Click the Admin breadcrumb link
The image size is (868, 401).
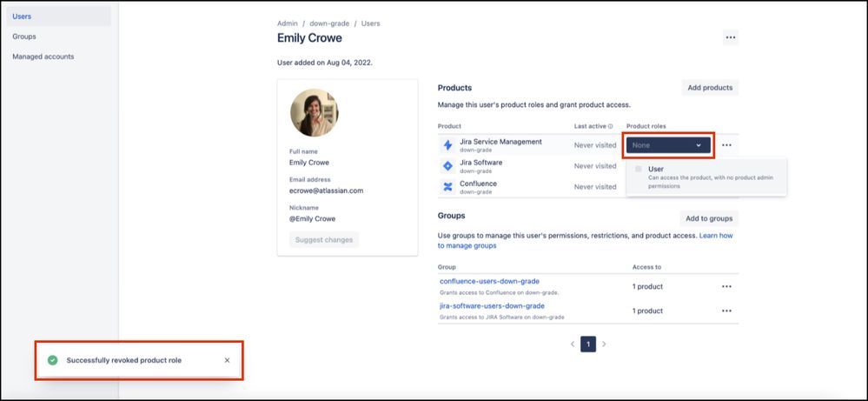coord(288,23)
